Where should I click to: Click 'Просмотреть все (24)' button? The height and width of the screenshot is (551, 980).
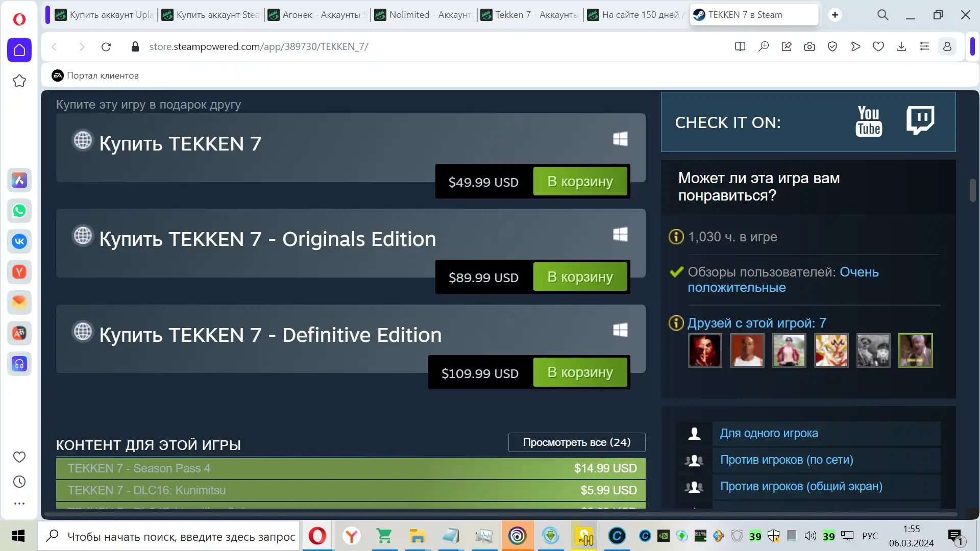pos(577,442)
